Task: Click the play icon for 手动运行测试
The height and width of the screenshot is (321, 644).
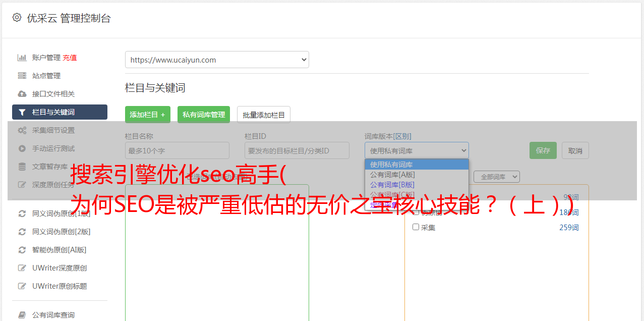Action: point(22,148)
